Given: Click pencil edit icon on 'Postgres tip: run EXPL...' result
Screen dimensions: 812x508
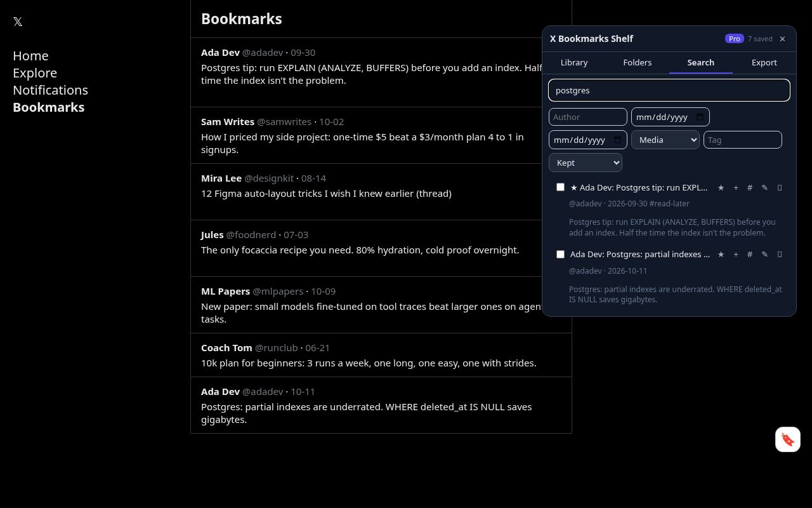Looking at the screenshot, I should coord(764,187).
